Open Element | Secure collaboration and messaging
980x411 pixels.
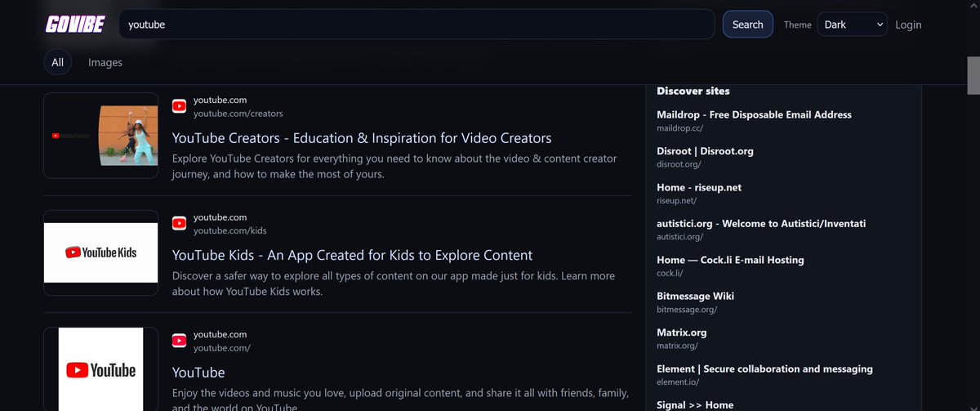[764, 369]
